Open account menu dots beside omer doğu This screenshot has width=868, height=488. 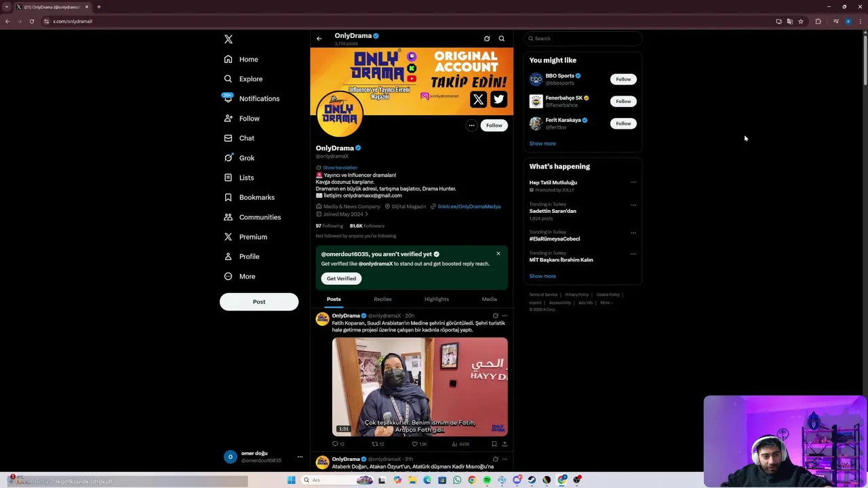pos(300,457)
